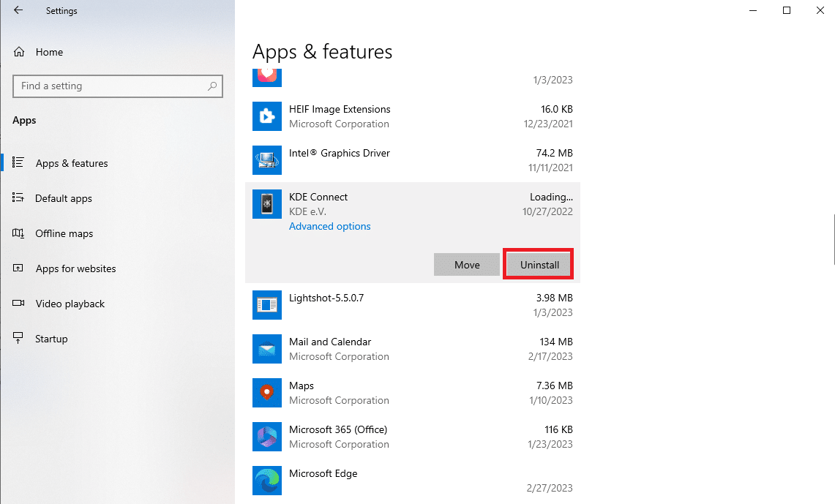This screenshot has width=835, height=504.
Task: Click the KDE Connect app icon
Action: (x=267, y=204)
